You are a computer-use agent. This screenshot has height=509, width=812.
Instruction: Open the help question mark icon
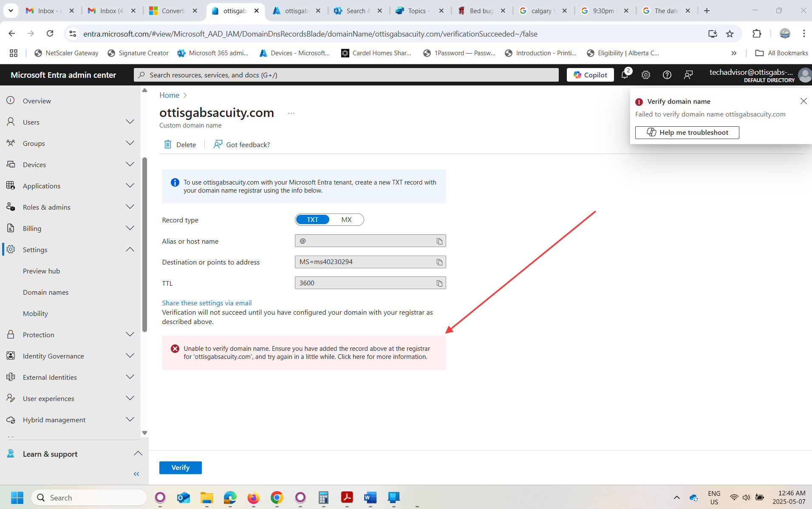tap(667, 75)
